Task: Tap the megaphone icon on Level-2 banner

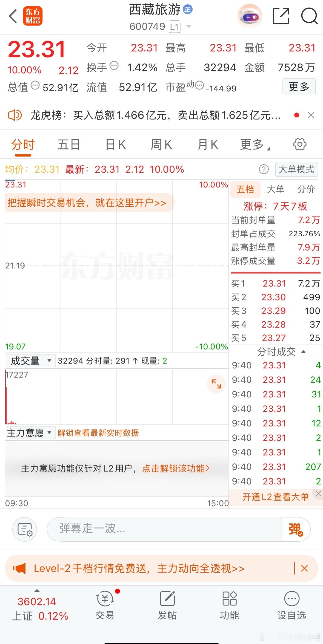Action: click(19, 568)
